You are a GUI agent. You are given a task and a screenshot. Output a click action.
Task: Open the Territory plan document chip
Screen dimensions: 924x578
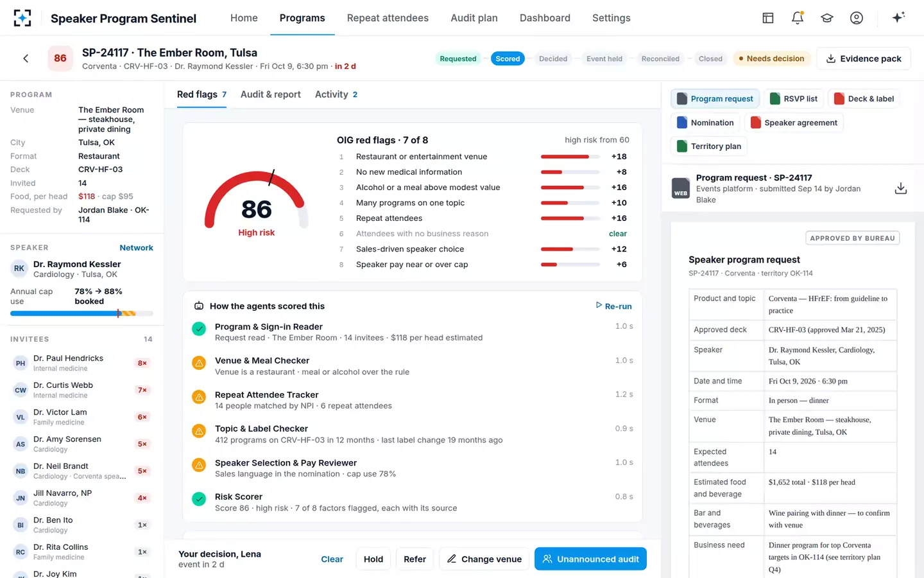pos(710,146)
